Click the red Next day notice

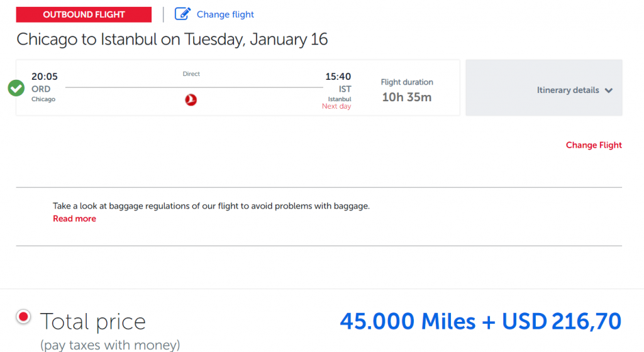[x=336, y=106]
